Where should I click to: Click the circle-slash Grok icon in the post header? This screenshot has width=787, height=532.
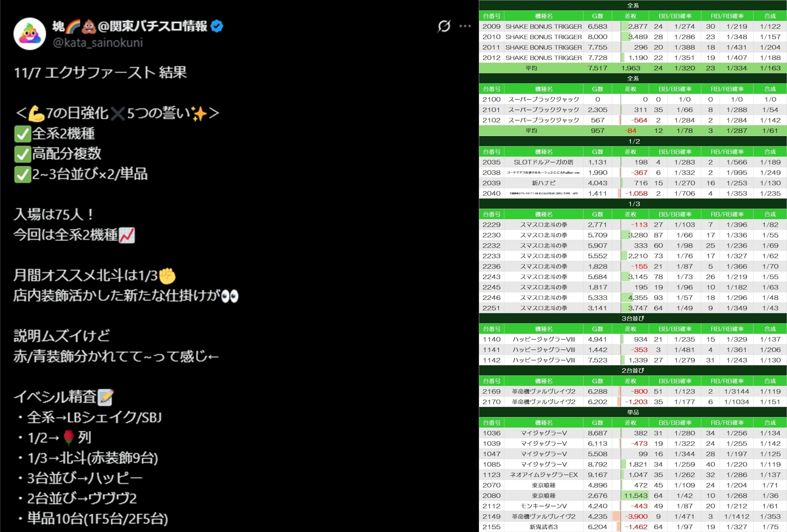coord(444,26)
